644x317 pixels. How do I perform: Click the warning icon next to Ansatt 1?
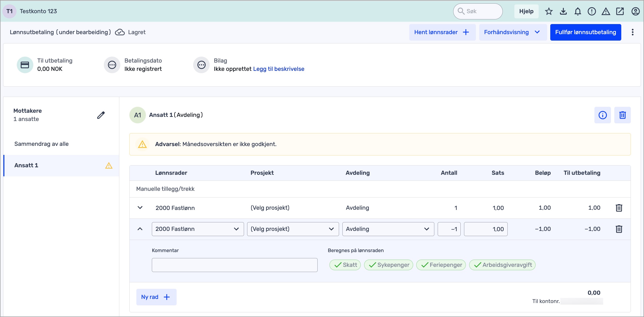(x=109, y=165)
